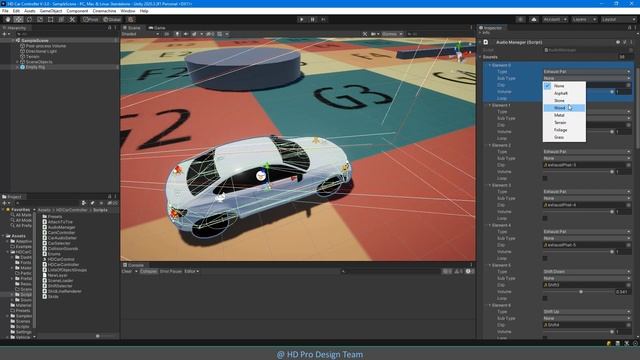
Task: Open the Layers dropdown
Action: (584, 19)
